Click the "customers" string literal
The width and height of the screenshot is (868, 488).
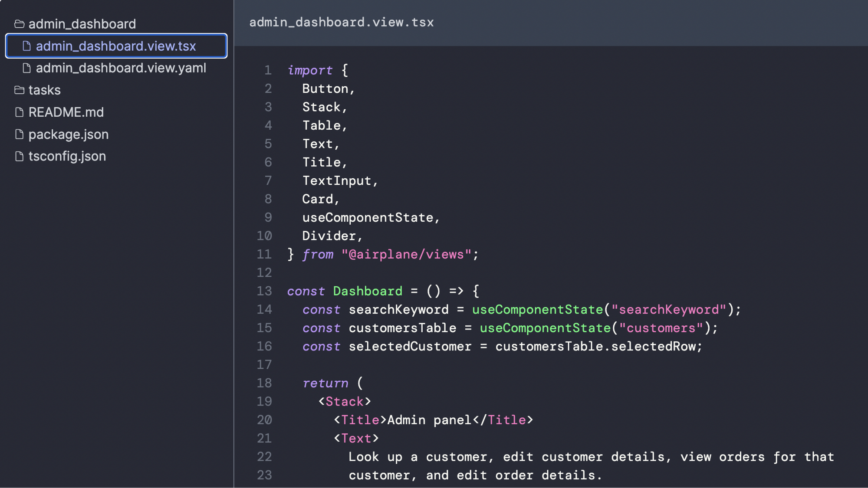(x=661, y=328)
